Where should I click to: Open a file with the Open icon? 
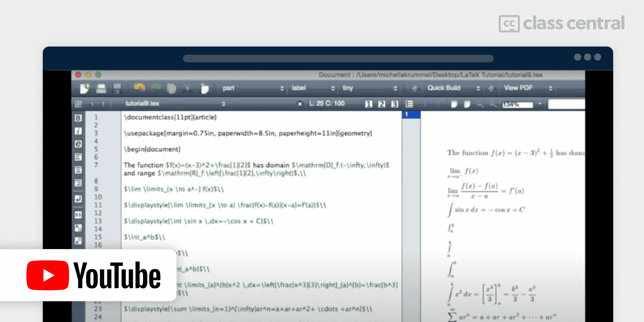pyautogui.click(x=101, y=88)
